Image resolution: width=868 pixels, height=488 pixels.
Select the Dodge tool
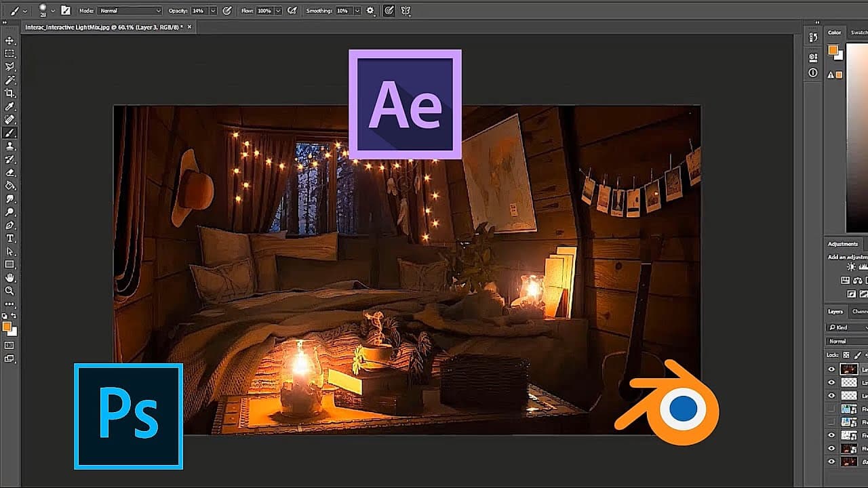(10, 211)
